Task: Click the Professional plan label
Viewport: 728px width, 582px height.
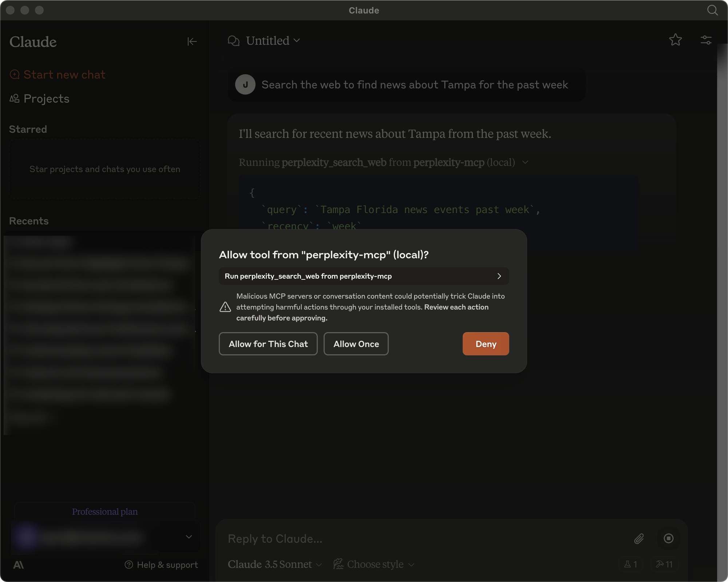Action: point(105,511)
